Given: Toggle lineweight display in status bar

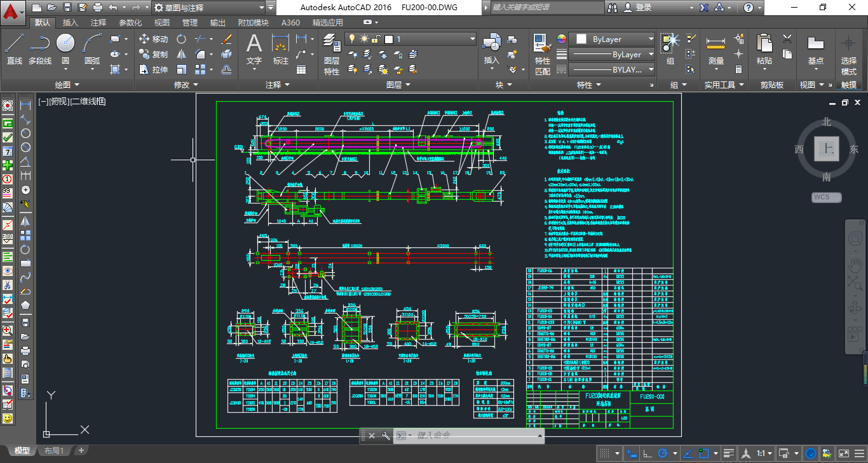Looking at the screenshot, I should click(x=729, y=453).
